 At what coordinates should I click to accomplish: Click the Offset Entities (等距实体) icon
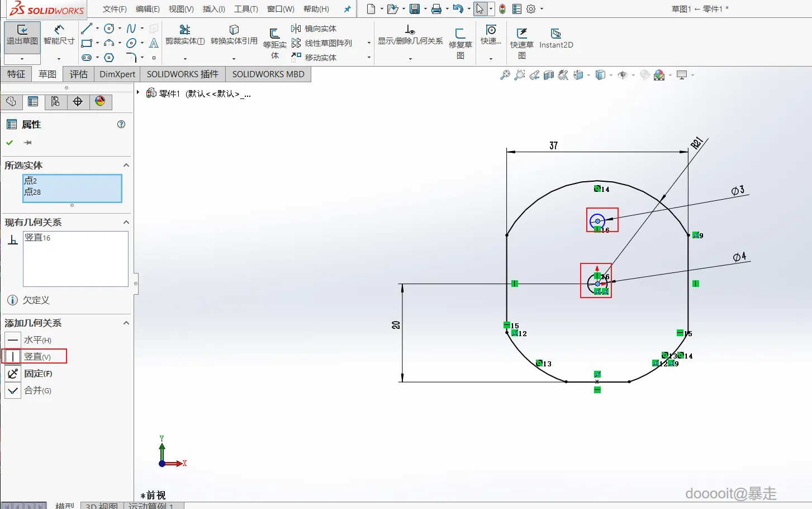pyautogui.click(x=274, y=35)
